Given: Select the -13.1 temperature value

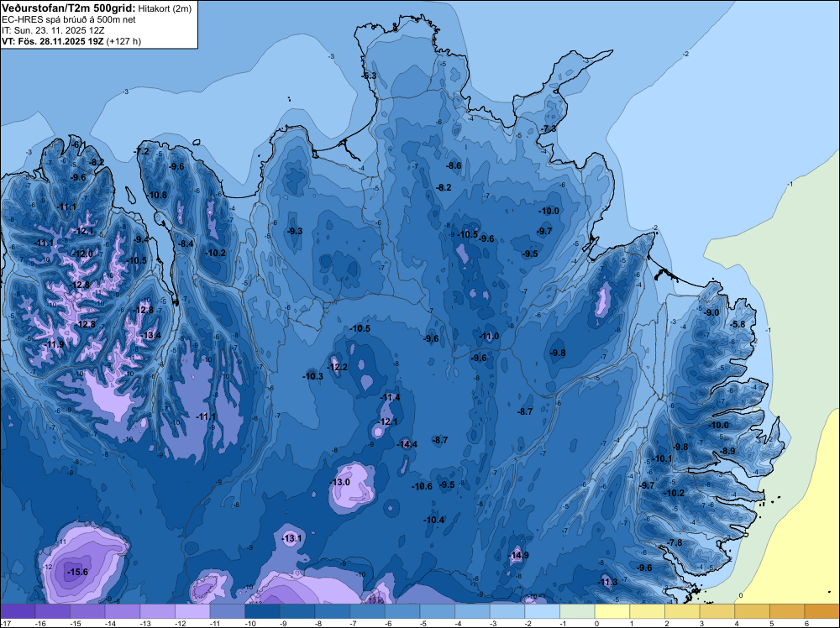Looking at the screenshot, I should coord(292,539).
